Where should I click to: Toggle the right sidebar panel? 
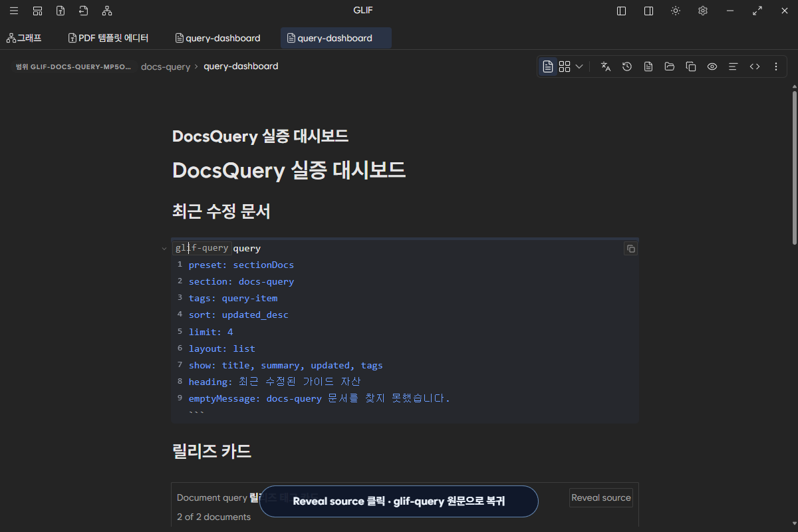click(x=648, y=11)
